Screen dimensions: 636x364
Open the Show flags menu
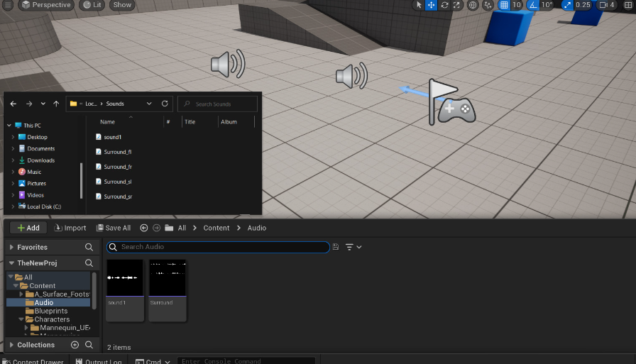[122, 5]
